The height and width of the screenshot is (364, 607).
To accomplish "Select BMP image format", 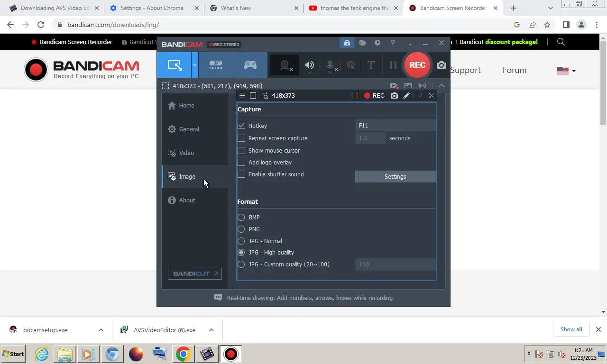I will point(241,218).
